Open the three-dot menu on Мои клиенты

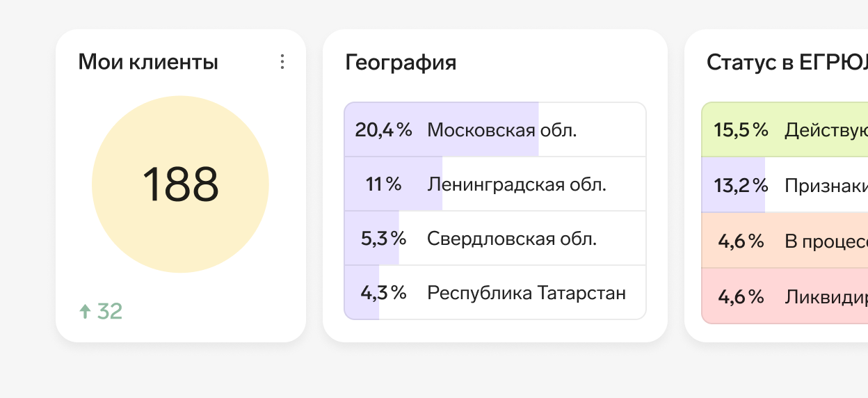pos(282,62)
